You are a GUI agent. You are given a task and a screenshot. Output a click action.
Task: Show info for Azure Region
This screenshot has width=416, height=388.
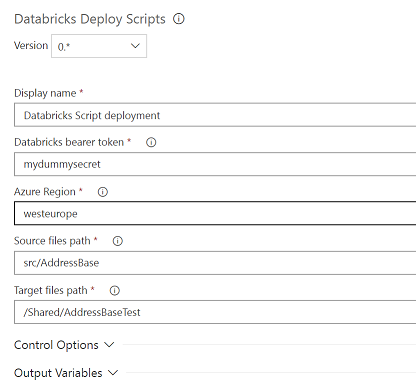(103, 192)
